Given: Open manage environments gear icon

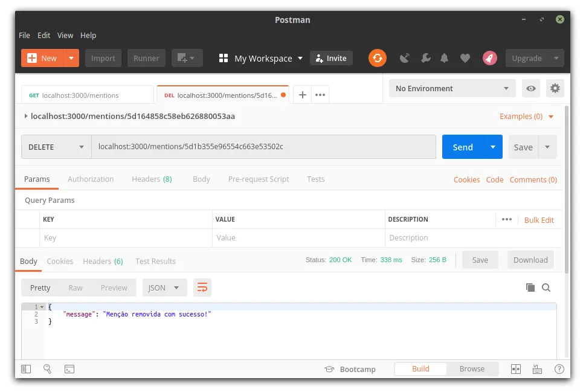Looking at the screenshot, I should coord(555,88).
